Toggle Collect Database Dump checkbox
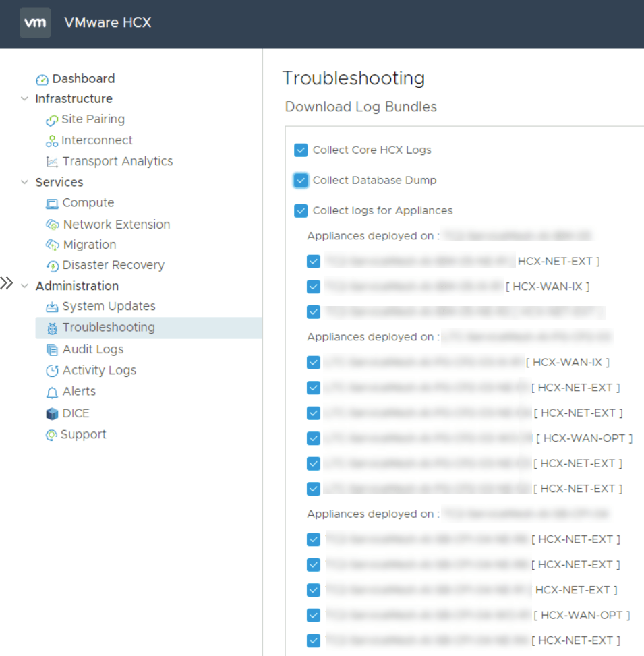 (301, 180)
